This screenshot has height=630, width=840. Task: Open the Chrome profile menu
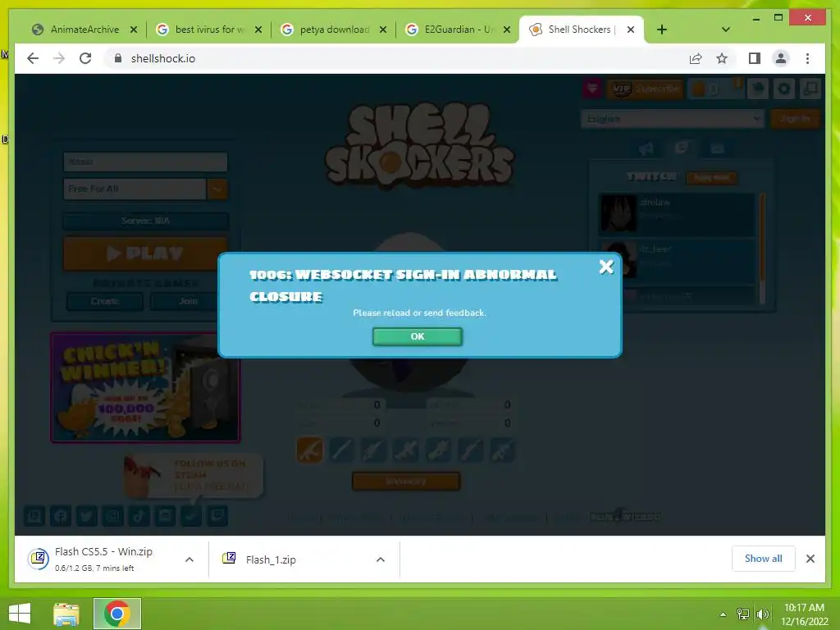[x=781, y=58]
